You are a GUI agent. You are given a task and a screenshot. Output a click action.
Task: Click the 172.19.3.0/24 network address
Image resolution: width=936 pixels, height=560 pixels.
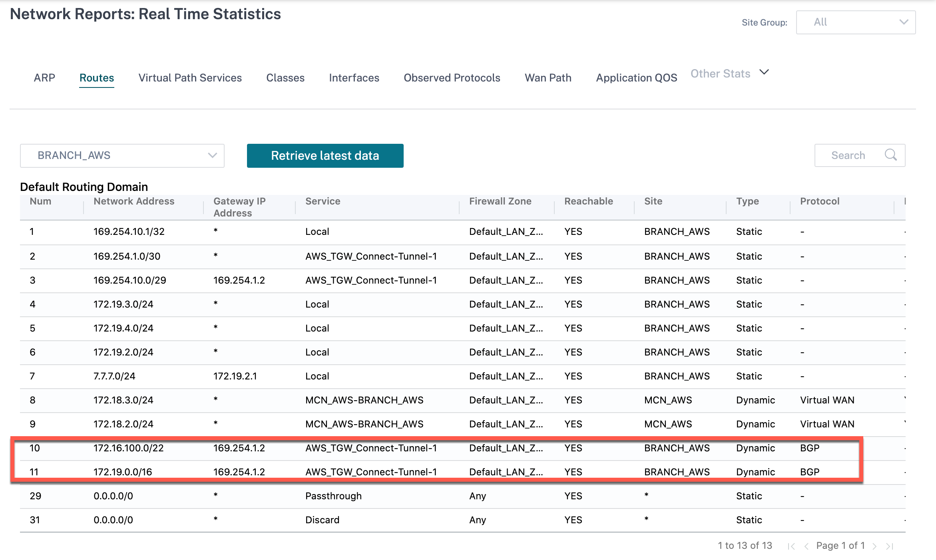coord(123,304)
